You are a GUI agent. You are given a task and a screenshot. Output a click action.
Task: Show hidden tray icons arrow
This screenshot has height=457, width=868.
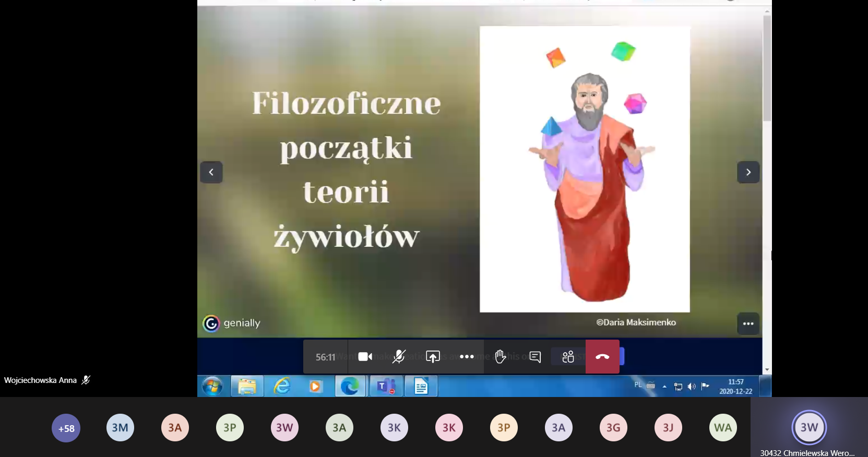pos(664,387)
